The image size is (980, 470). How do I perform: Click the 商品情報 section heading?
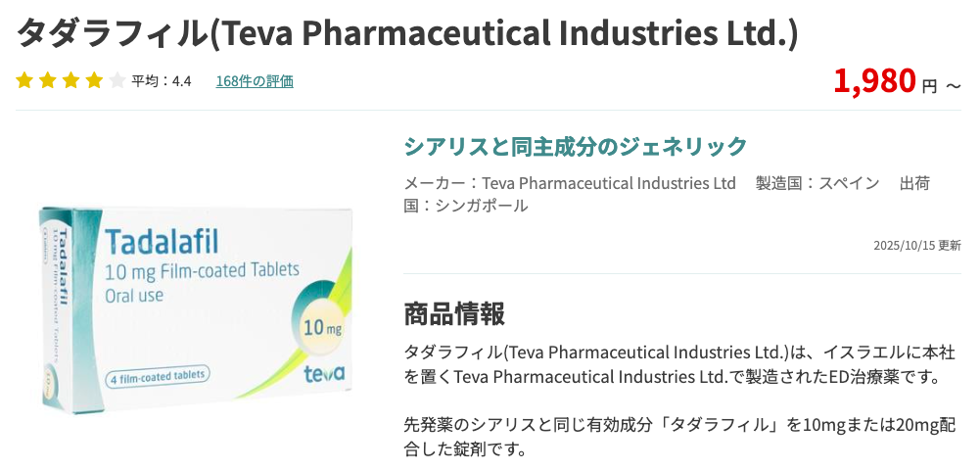coord(454,314)
